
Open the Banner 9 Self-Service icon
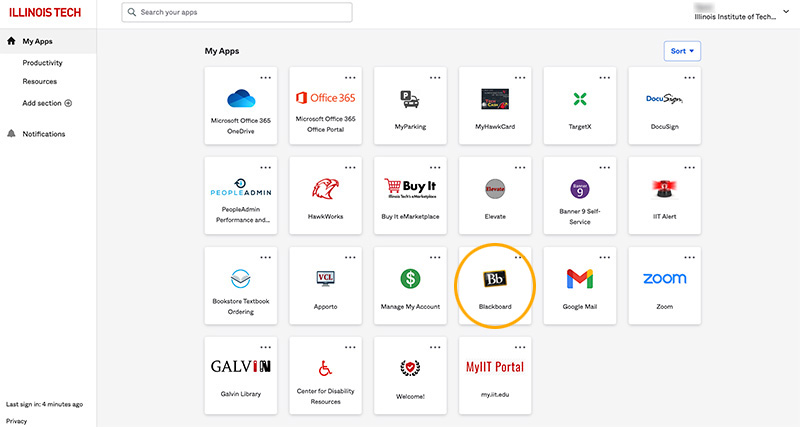pyautogui.click(x=580, y=189)
